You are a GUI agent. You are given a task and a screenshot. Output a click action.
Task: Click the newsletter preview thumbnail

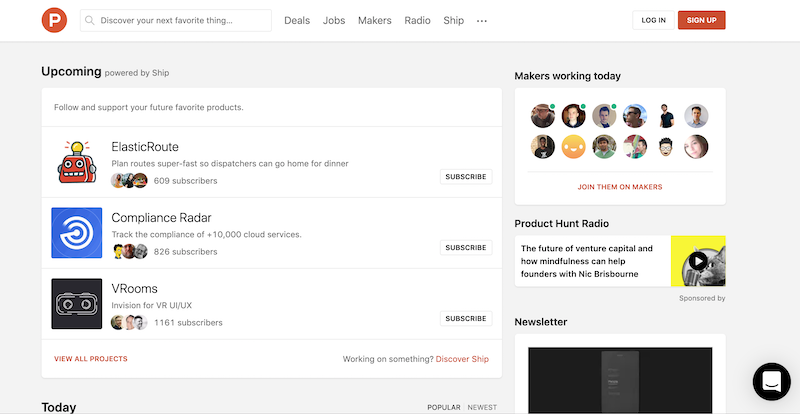point(620,380)
